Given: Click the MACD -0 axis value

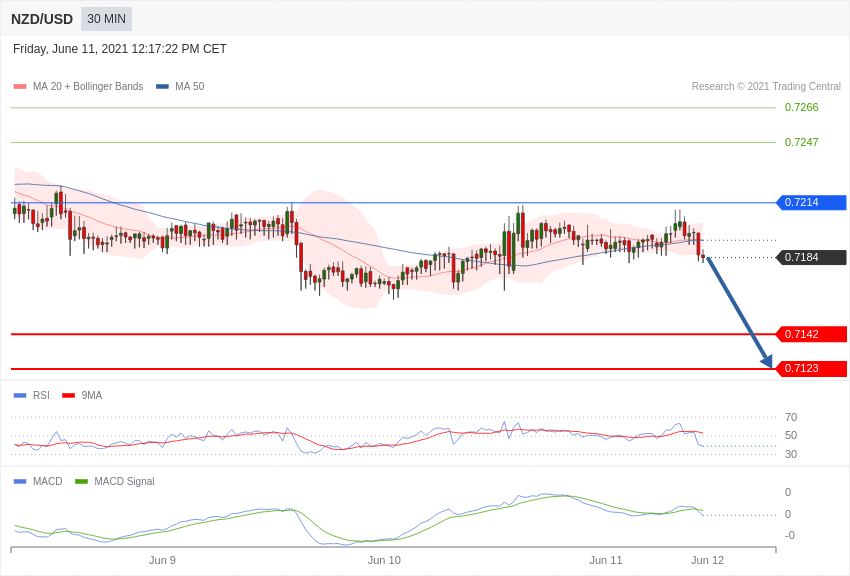Looking at the screenshot, I should 789,535.
